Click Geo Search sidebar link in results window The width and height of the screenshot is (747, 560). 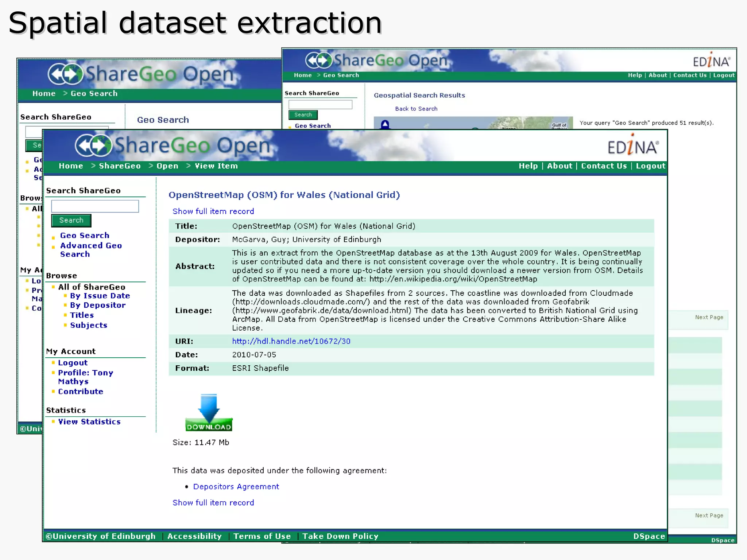(313, 126)
